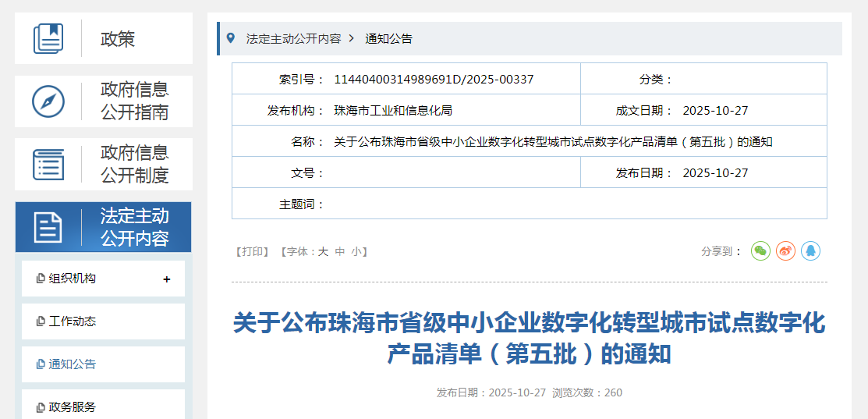The image size is (868, 419).
Task: Open 政府信息公开制度 menu entry
Action: coord(134,165)
